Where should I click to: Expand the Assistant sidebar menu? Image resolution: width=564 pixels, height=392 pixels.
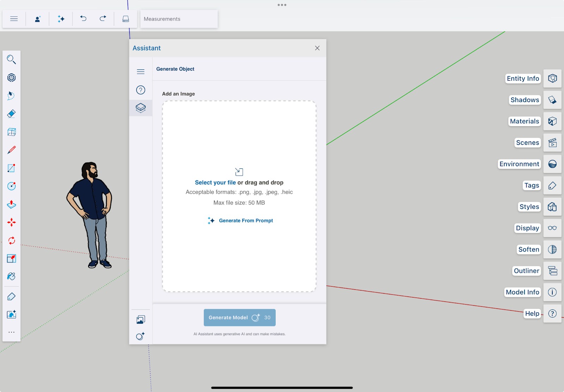click(141, 72)
